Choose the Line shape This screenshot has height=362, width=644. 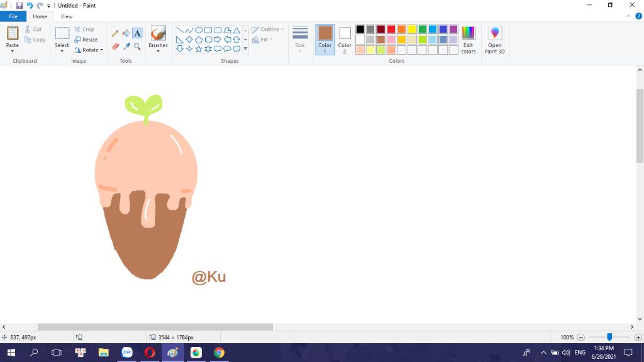pos(179,30)
